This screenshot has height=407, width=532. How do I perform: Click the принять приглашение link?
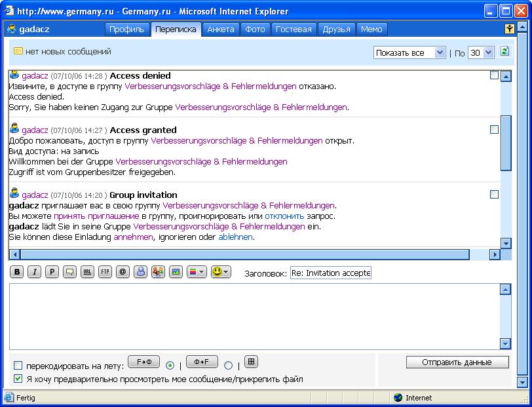96,216
